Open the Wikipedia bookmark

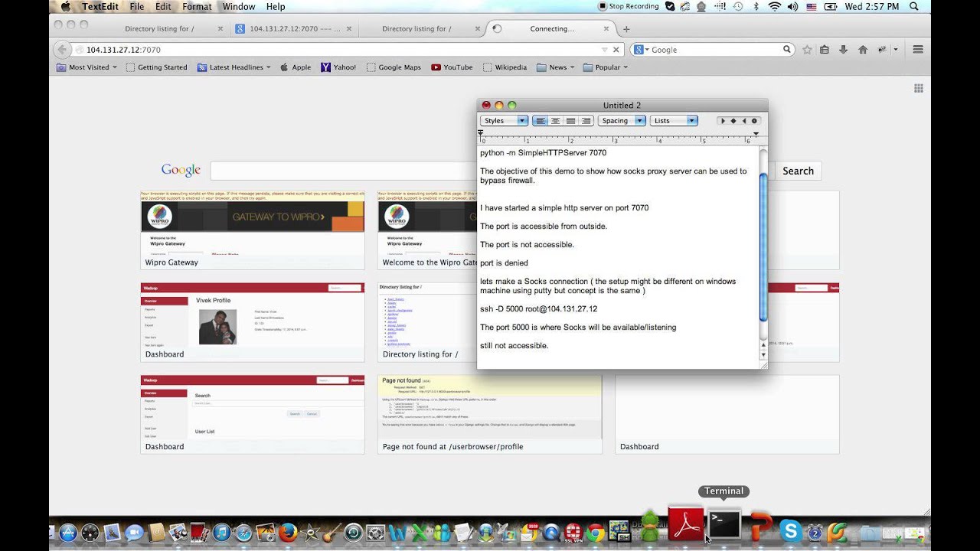pyautogui.click(x=505, y=67)
